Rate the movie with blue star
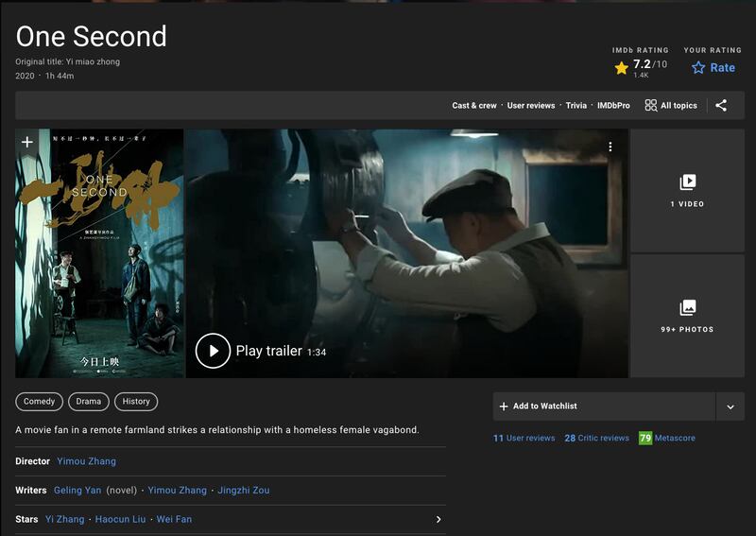 (x=698, y=68)
